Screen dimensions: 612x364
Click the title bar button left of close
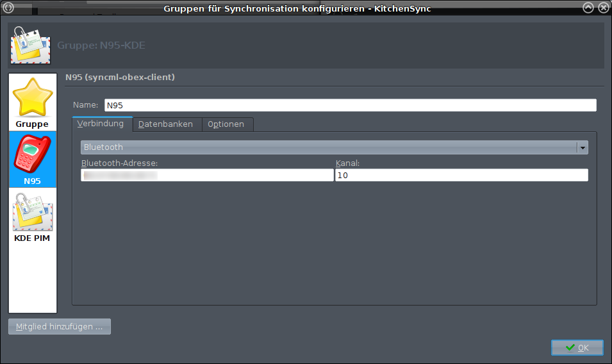(x=589, y=8)
